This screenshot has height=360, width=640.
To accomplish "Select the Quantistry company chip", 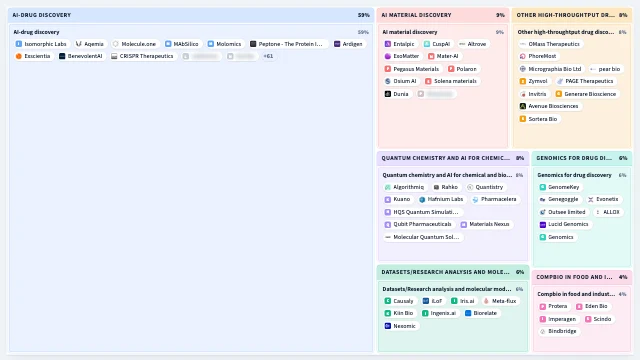I will [x=485, y=187].
